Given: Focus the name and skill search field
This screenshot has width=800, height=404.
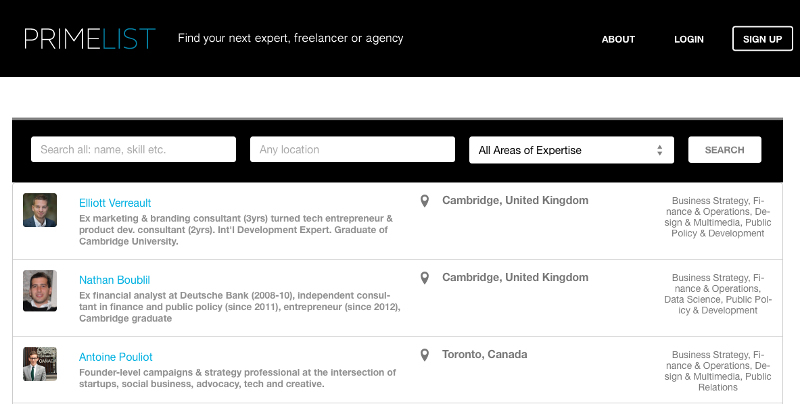Looking at the screenshot, I should point(133,150).
